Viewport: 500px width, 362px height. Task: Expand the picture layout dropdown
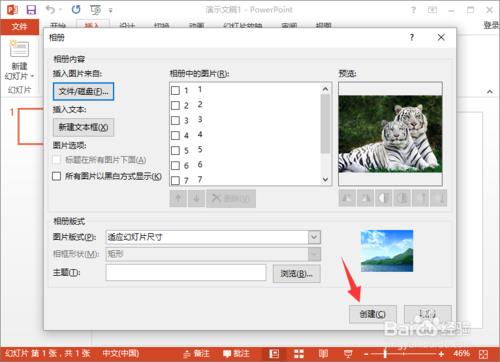[x=314, y=237]
